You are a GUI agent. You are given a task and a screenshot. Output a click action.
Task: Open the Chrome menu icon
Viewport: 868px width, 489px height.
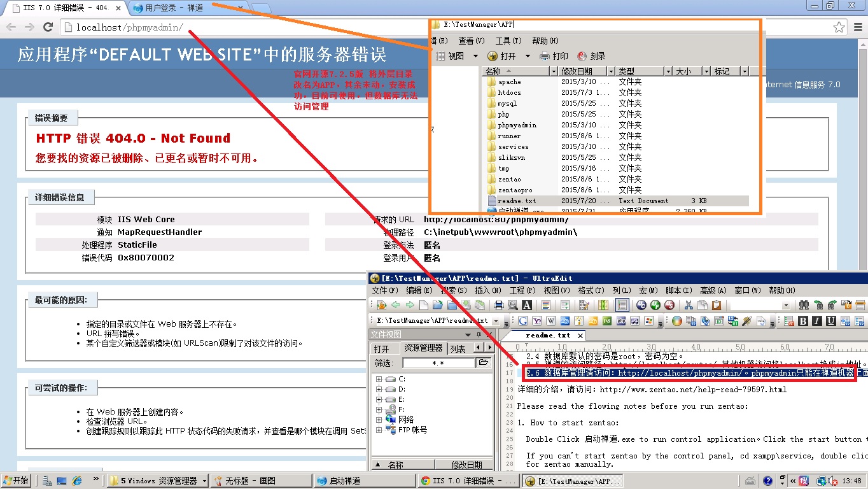point(857,27)
